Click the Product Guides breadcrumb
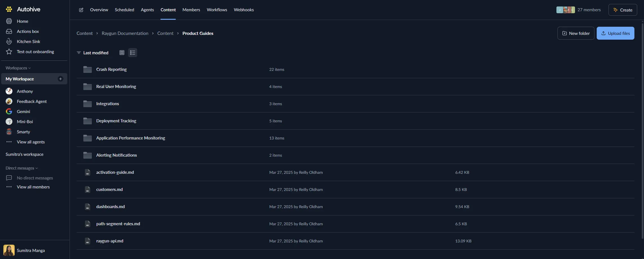The height and width of the screenshot is (259, 644). [x=198, y=33]
